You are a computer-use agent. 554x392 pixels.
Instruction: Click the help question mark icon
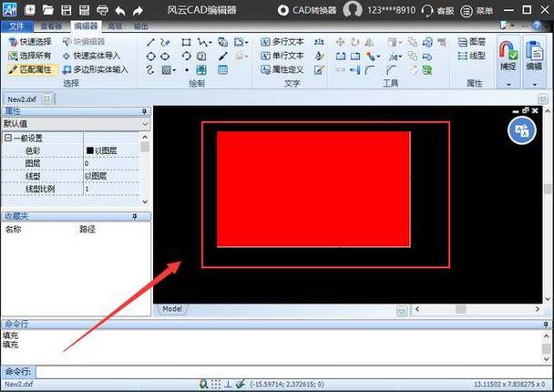[537, 26]
